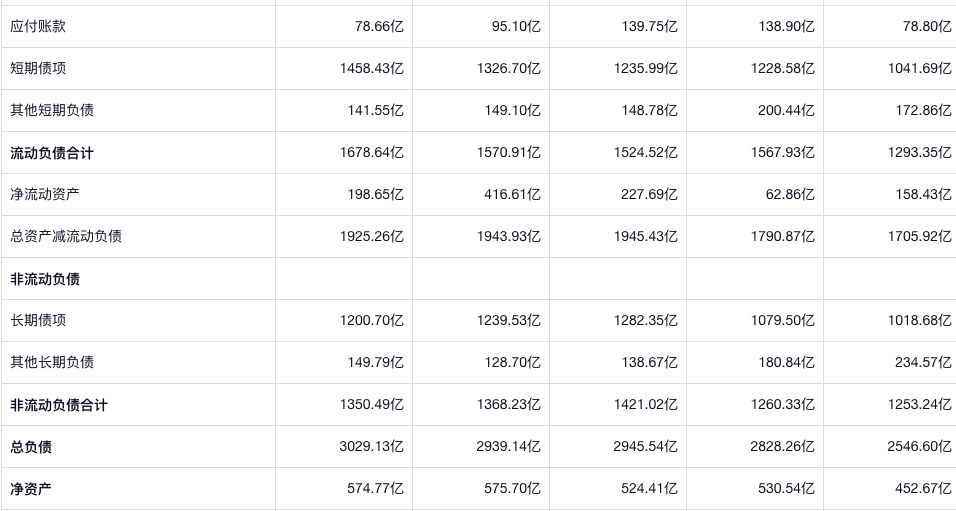Select the 1421.02亿 非流动负债合计 cell

tap(645, 405)
